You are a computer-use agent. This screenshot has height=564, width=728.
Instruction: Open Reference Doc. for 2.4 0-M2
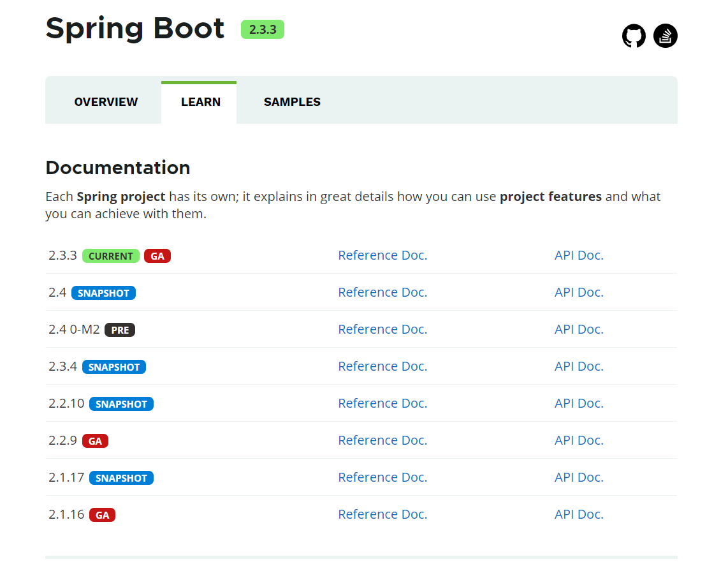click(x=382, y=329)
